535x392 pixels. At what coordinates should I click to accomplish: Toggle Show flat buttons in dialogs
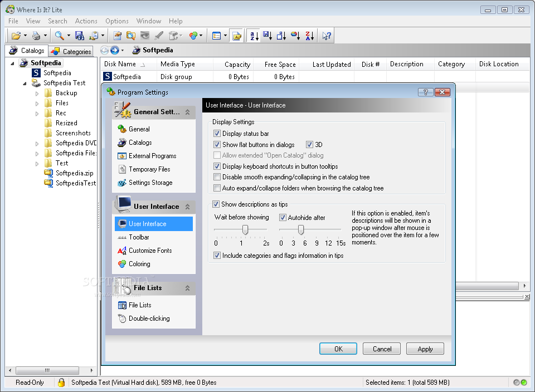click(217, 145)
